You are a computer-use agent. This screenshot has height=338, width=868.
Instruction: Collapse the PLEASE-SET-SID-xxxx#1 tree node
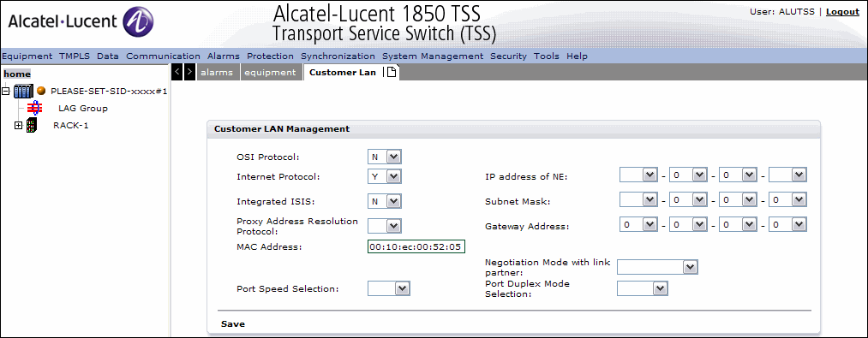6,91
